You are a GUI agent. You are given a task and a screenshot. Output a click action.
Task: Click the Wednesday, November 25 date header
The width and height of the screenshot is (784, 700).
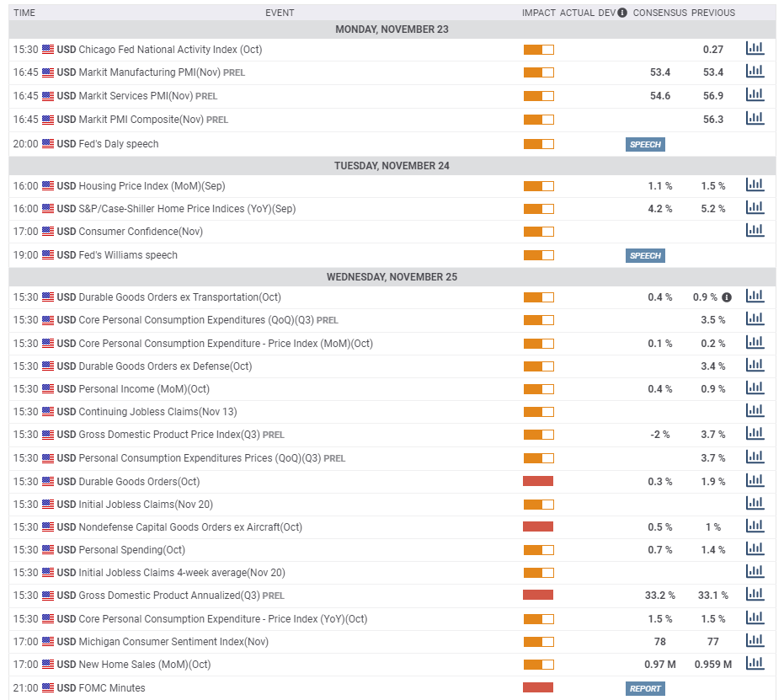[x=392, y=277]
